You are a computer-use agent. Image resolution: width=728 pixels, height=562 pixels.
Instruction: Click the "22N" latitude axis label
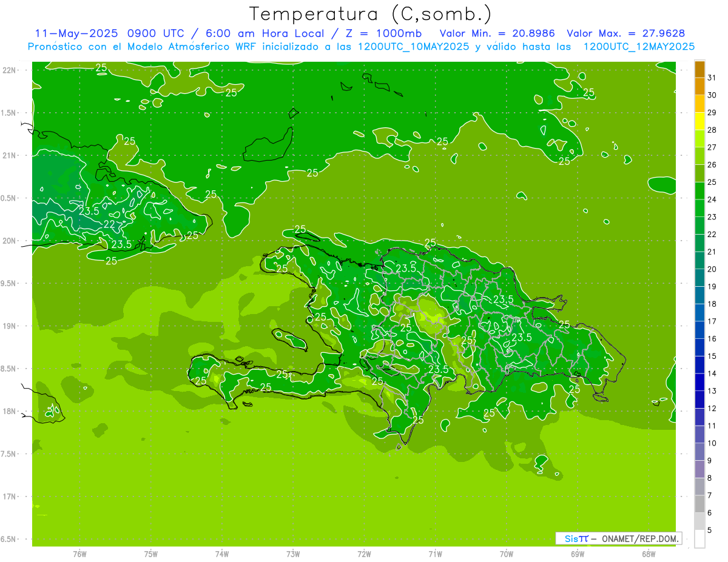[10, 70]
